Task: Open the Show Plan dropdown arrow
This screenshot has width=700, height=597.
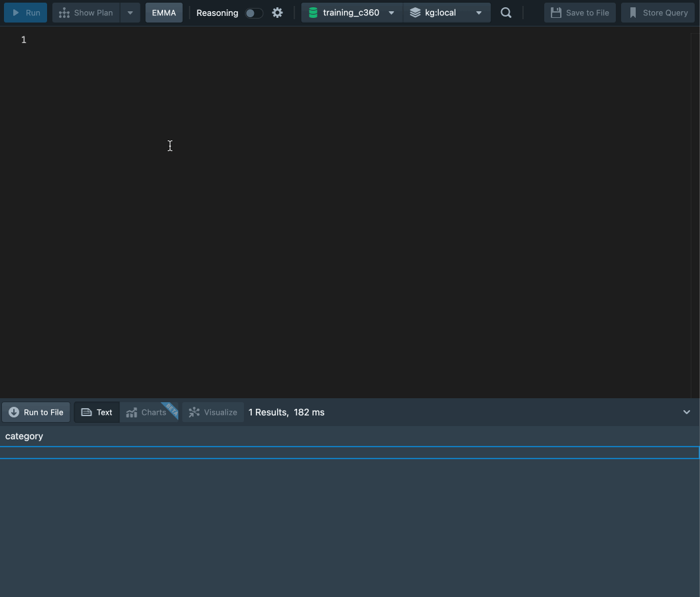Action: [x=130, y=13]
